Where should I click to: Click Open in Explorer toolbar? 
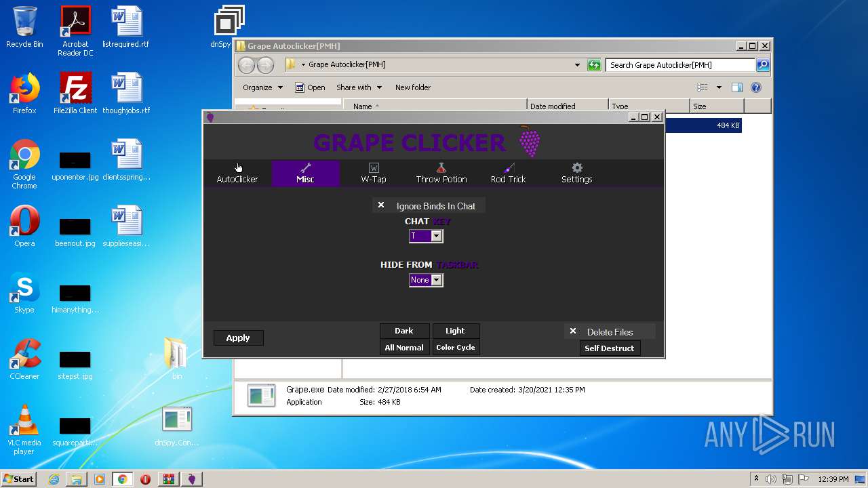click(310, 87)
